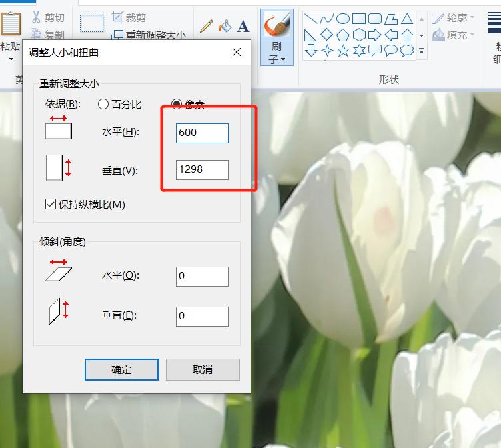Click the 取消 cancel button

point(203,369)
